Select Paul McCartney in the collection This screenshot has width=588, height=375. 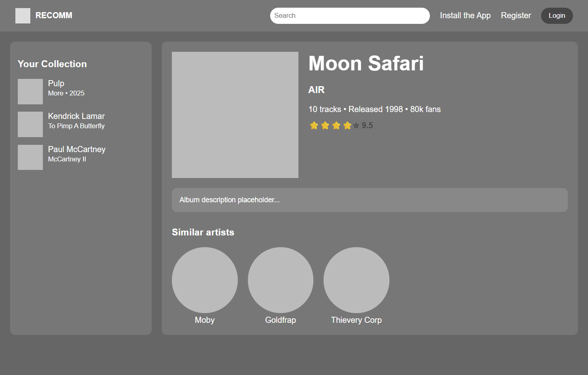(x=77, y=149)
